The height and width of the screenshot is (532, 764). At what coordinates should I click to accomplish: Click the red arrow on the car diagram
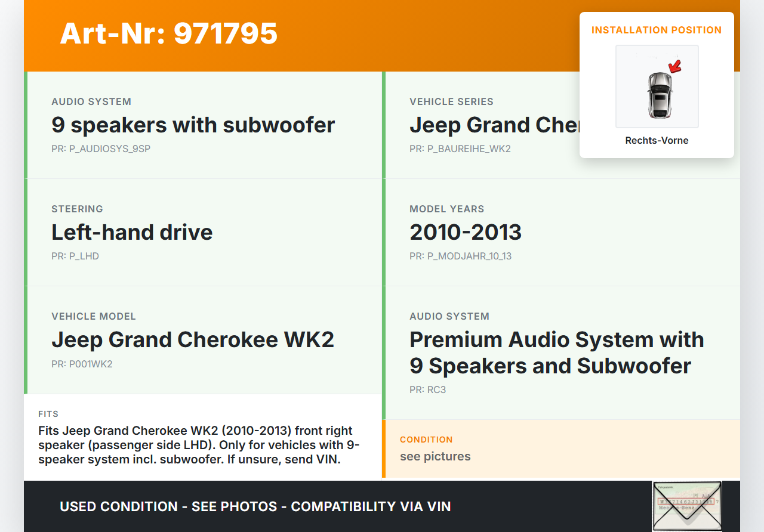674,66
